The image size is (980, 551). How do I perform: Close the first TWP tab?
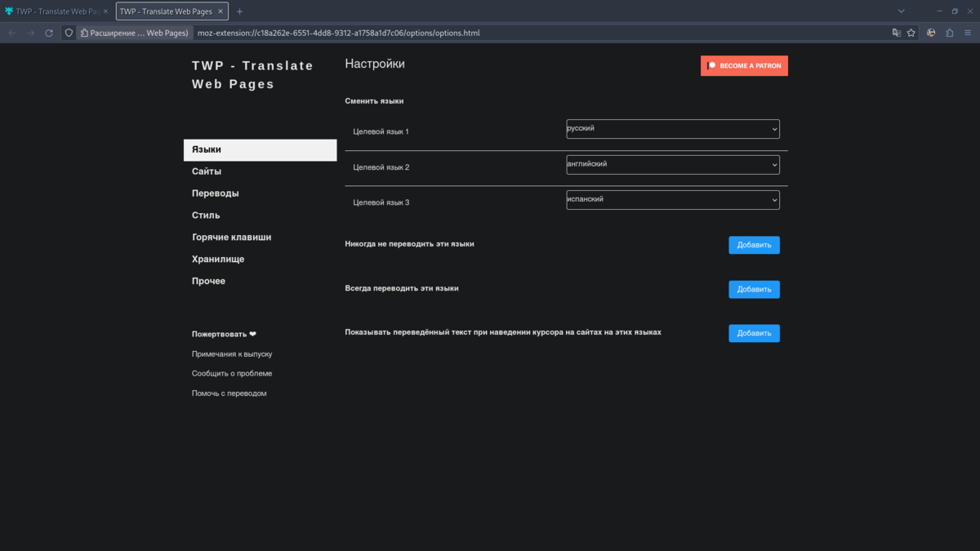click(105, 11)
